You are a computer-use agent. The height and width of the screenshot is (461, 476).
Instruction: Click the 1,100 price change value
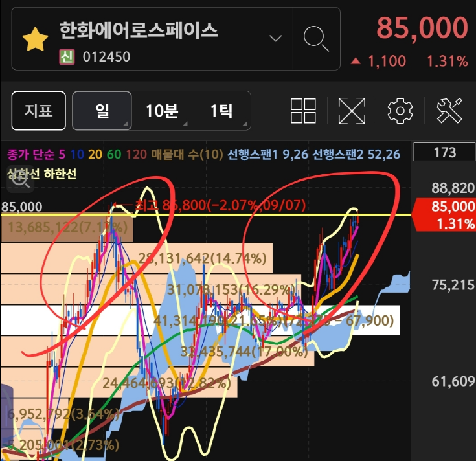(387, 62)
